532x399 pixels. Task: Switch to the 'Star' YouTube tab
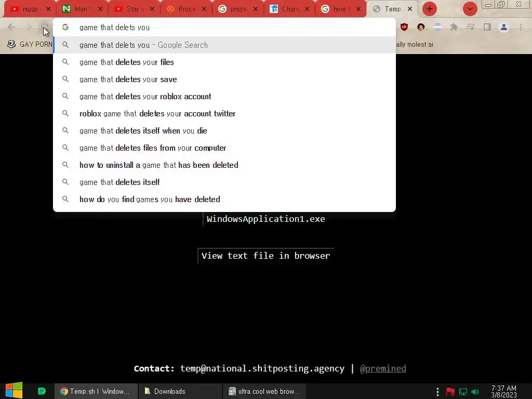pos(135,9)
